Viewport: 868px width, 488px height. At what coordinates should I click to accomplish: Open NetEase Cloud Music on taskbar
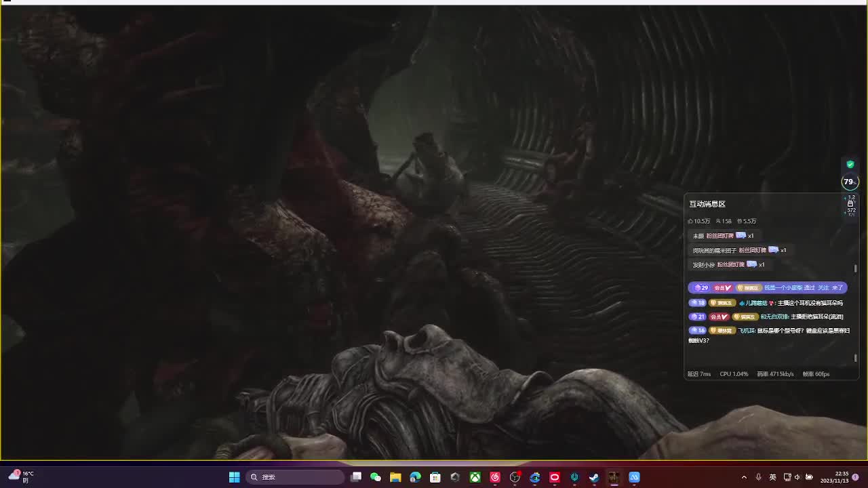pyautogui.click(x=495, y=477)
